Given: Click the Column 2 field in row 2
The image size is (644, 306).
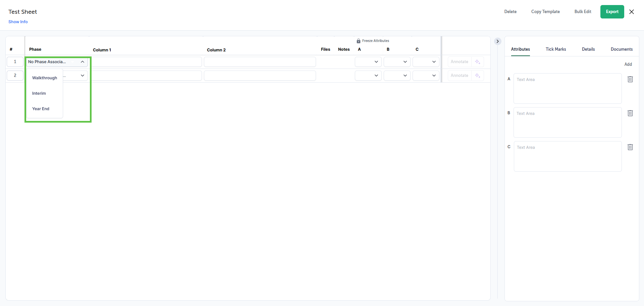Looking at the screenshot, I should [260, 76].
